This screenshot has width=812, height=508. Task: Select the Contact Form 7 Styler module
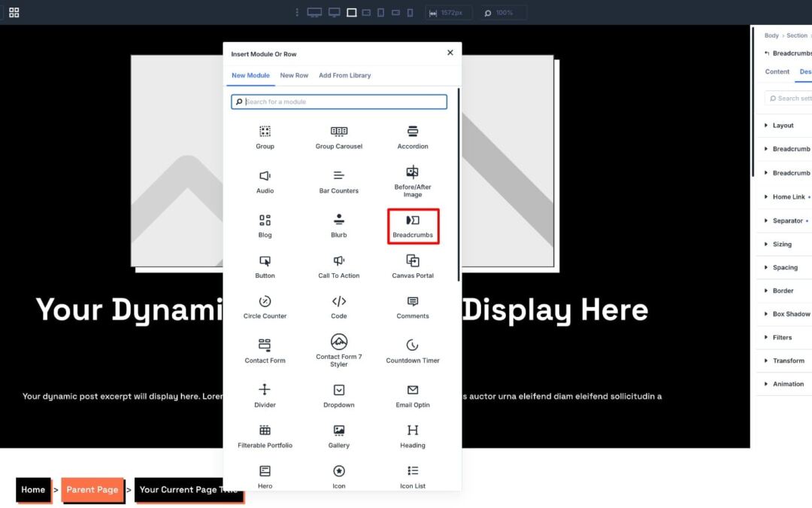(338, 351)
